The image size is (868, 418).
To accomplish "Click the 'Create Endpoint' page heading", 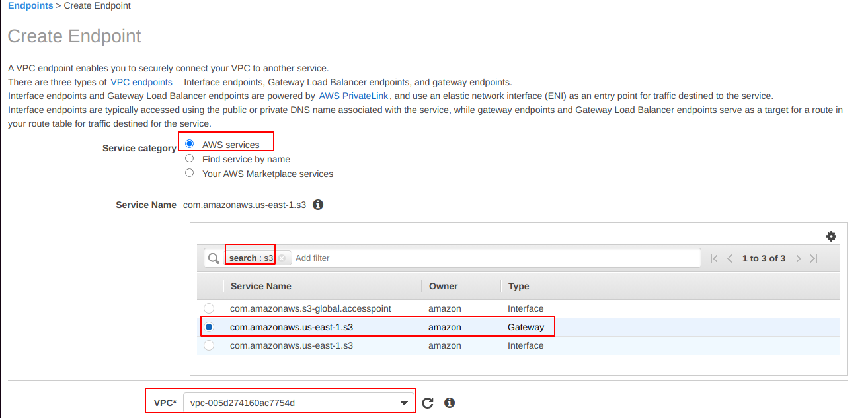I will coord(75,36).
